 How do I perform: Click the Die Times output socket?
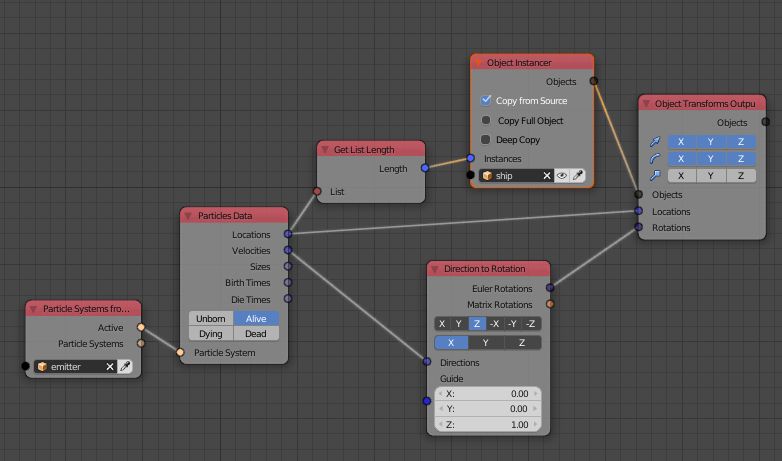tap(288, 299)
